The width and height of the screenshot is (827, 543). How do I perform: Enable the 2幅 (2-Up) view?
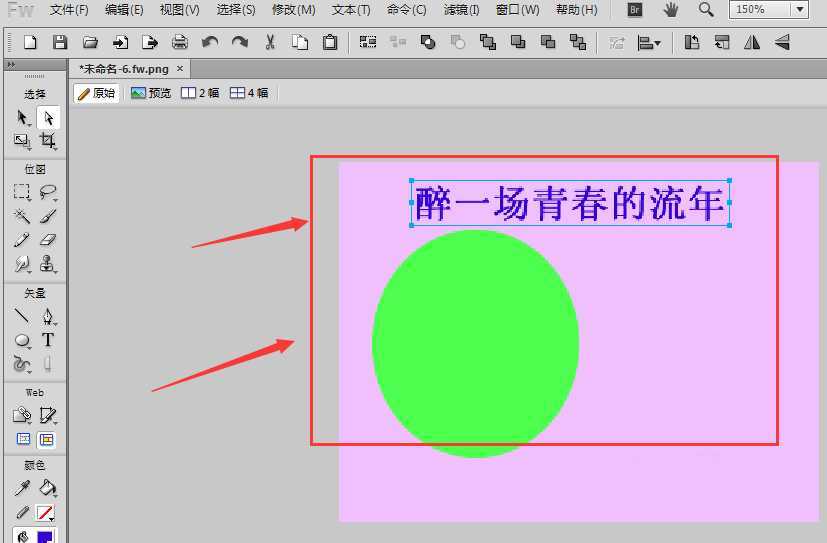(x=199, y=93)
